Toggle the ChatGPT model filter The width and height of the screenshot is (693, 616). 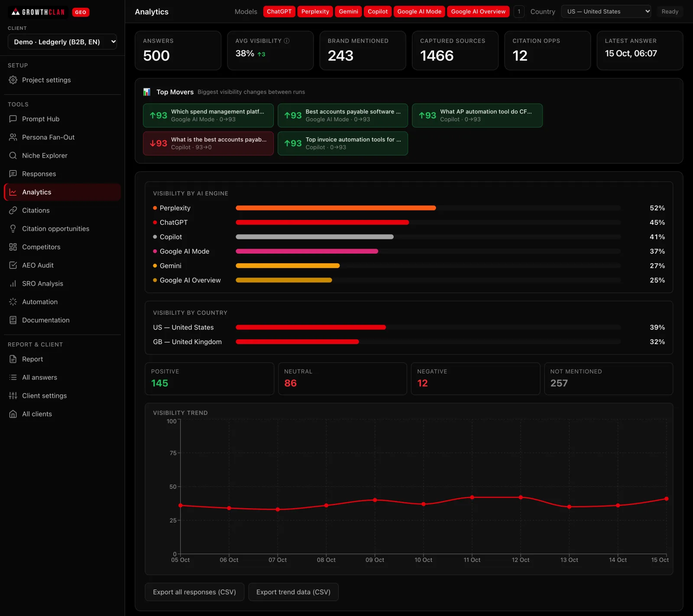279,12
